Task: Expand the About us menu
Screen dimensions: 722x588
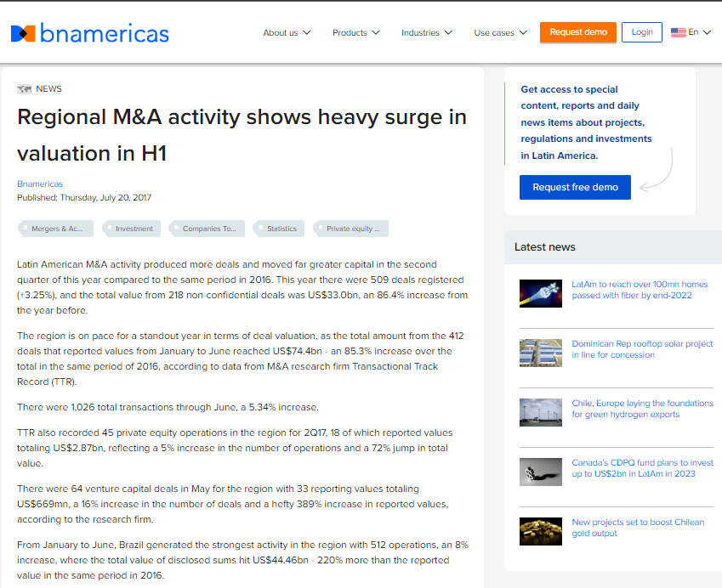Action: 287,32
